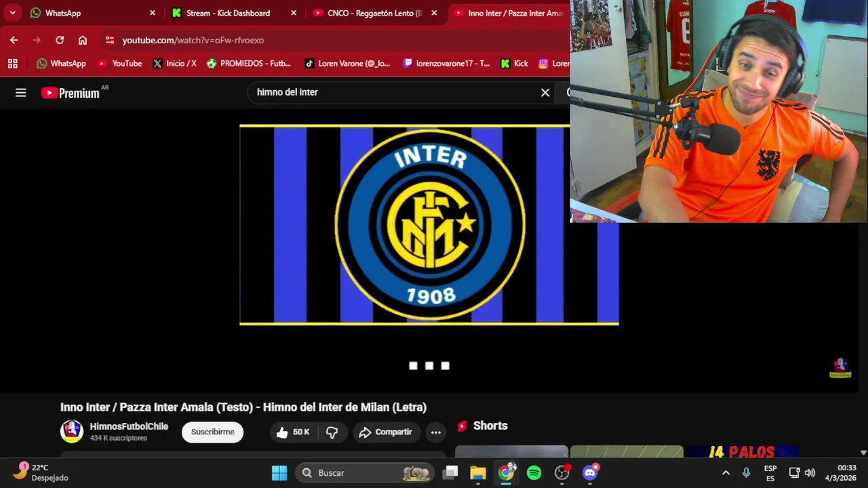
Task: Click the microphone tray icon
Action: (746, 472)
